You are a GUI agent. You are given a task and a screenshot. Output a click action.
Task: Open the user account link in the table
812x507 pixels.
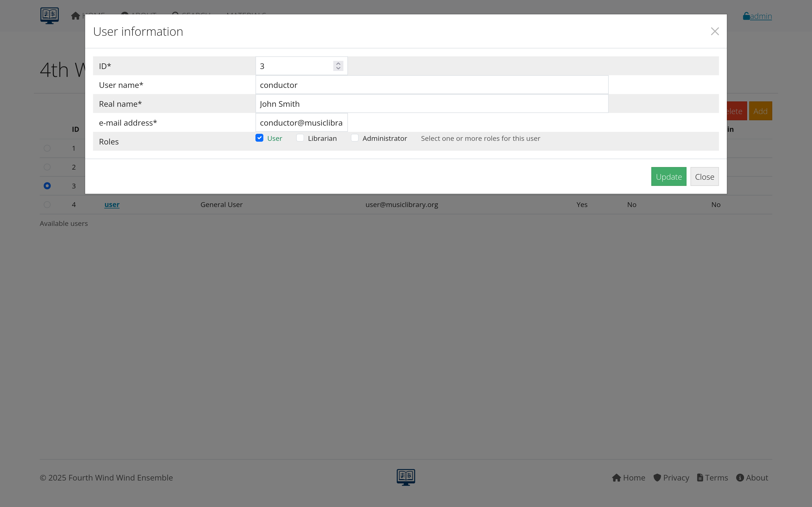(x=112, y=204)
